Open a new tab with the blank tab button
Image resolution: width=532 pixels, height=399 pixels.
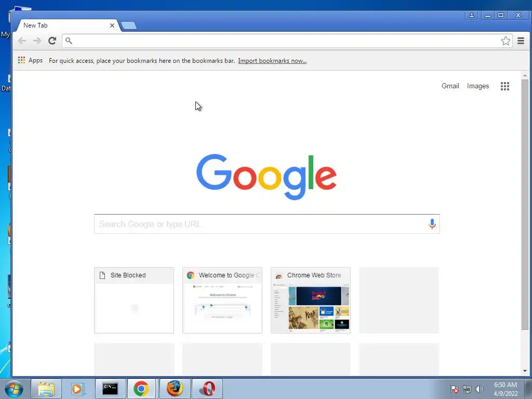click(129, 25)
